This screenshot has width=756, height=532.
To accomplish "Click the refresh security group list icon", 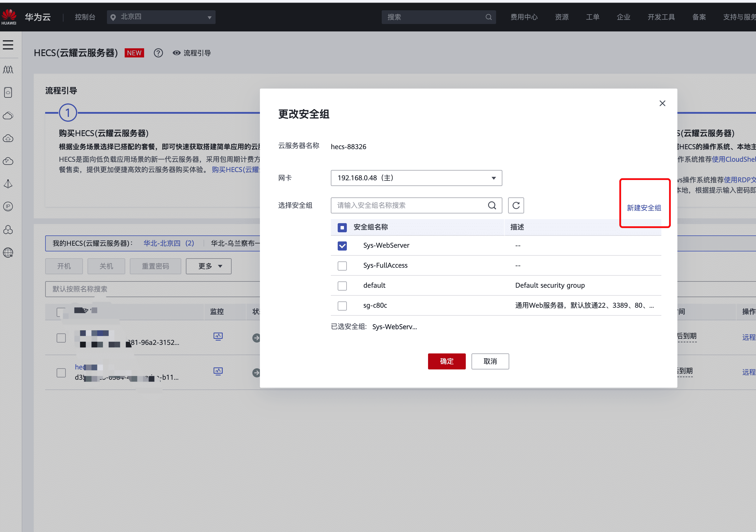I will click(x=516, y=205).
